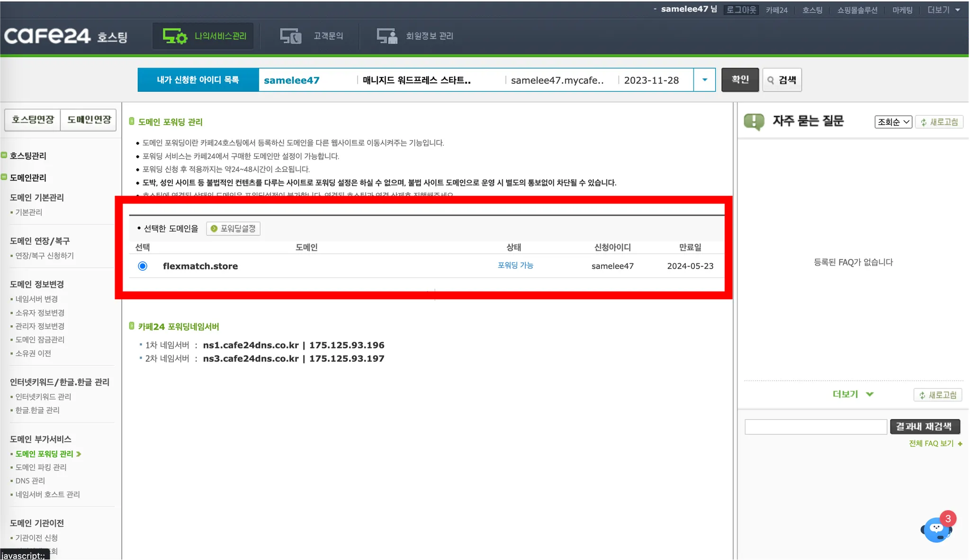Image resolution: width=970 pixels, height=560 pixels.
Task: Expand FAQ 더보기 chevron
Action: click(x=870, y=394)
